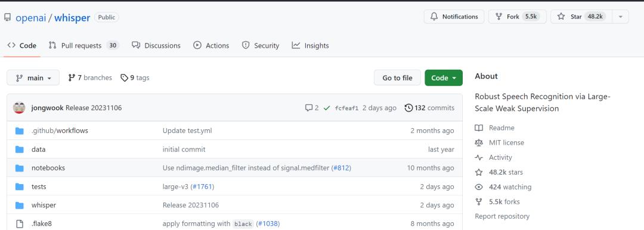Open the Discussions tab
The width and height of the screenshot is (644, 230).
[x=156, y=46]
